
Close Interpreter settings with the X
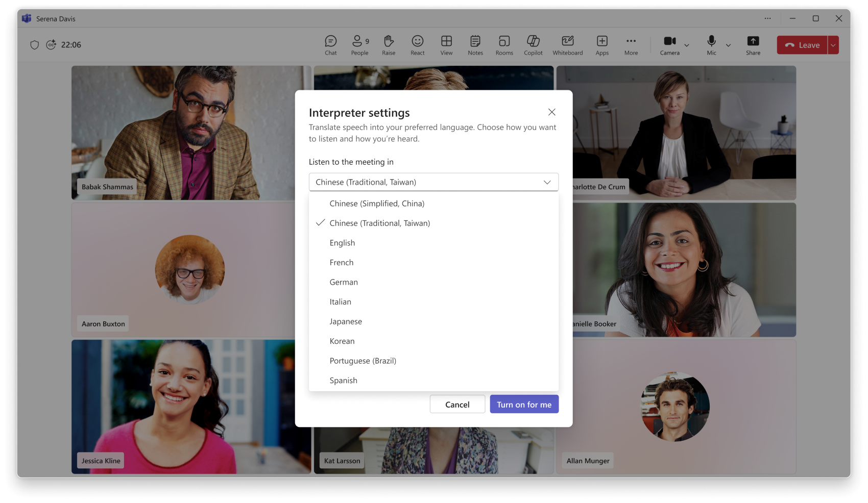(x=551, y=112)
